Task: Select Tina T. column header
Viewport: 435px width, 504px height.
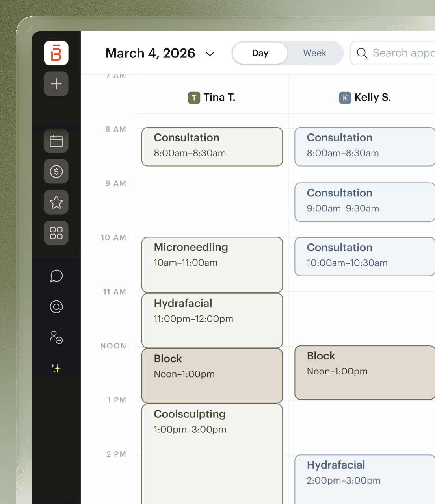Action: 212,97
